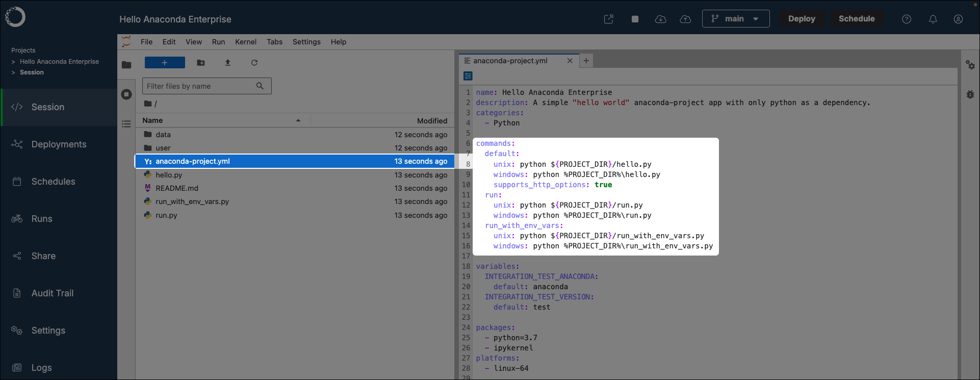Select run.py in file list
This screenshot has width=980, height=380.
(x=295, y=215)
